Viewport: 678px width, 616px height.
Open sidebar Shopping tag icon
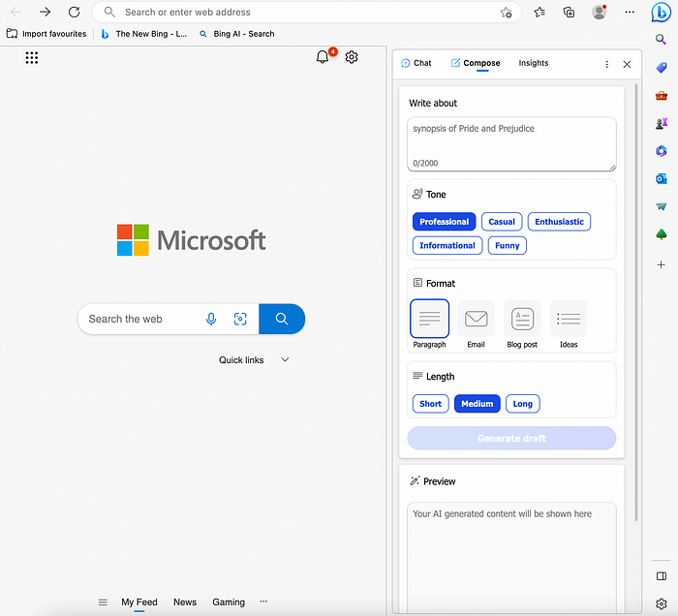click(662, 68)
